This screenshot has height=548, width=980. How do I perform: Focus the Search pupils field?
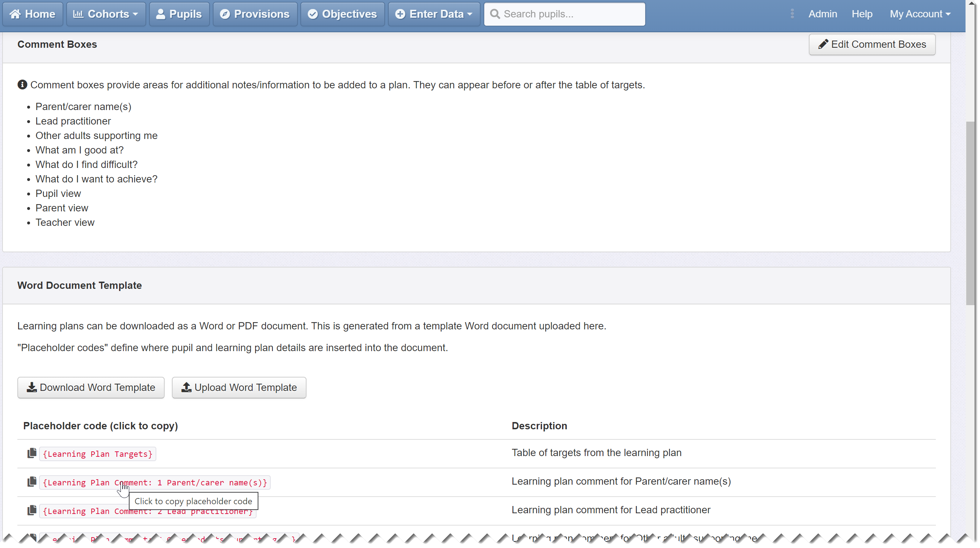(565, 14)
